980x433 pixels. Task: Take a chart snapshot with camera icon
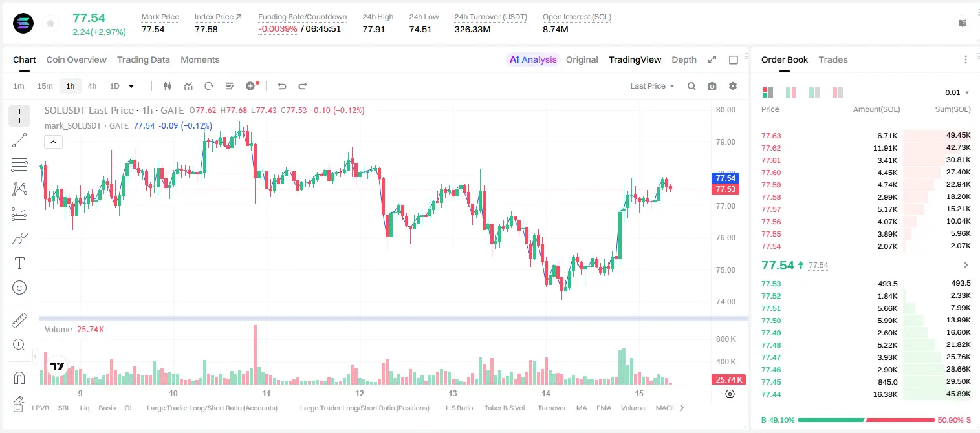[712, 86]
